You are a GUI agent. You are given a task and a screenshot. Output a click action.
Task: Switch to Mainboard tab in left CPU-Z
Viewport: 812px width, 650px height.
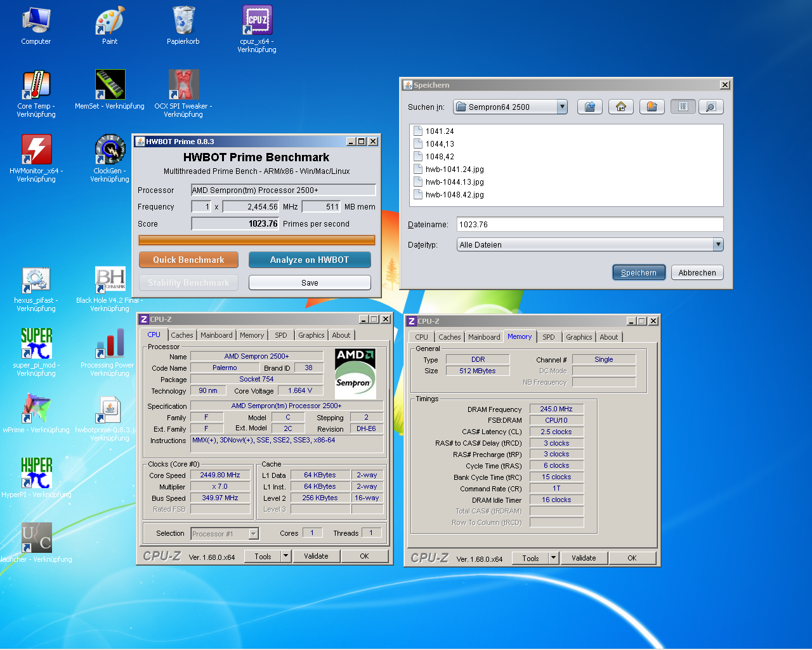tap(216, 335)
